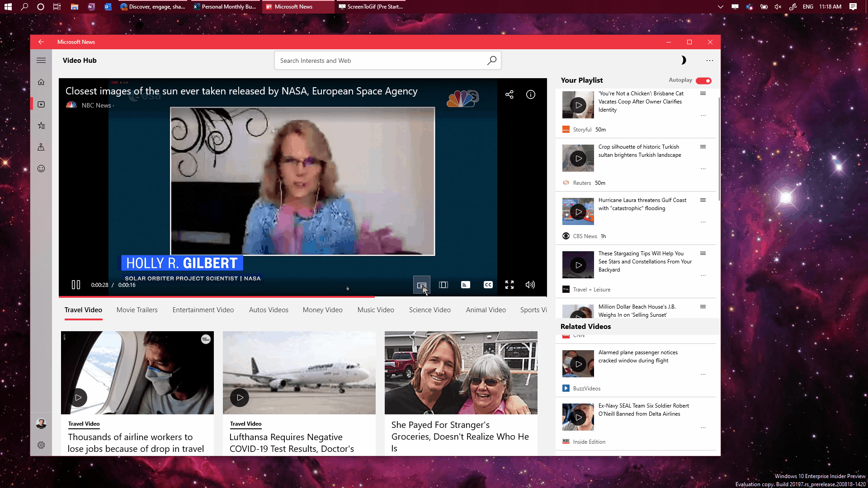
Task: Click the Search Interests and Web field
Action: (387, 61)
